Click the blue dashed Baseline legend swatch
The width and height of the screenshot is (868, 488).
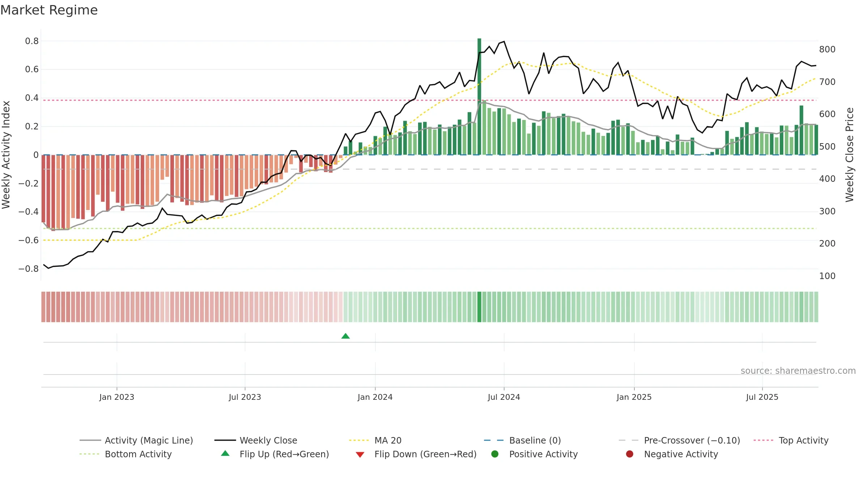pos(494,440)
